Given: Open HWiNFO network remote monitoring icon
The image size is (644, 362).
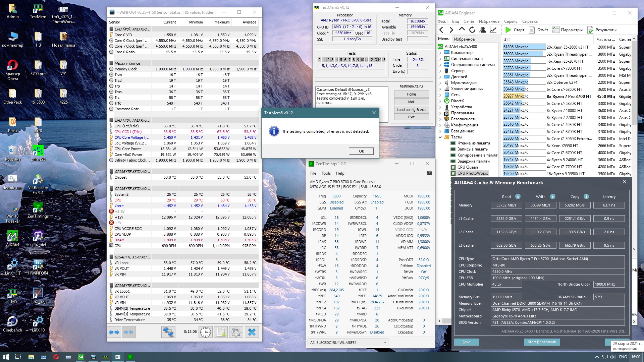Looking at the screenshot, I should click(x=168, y=332).
